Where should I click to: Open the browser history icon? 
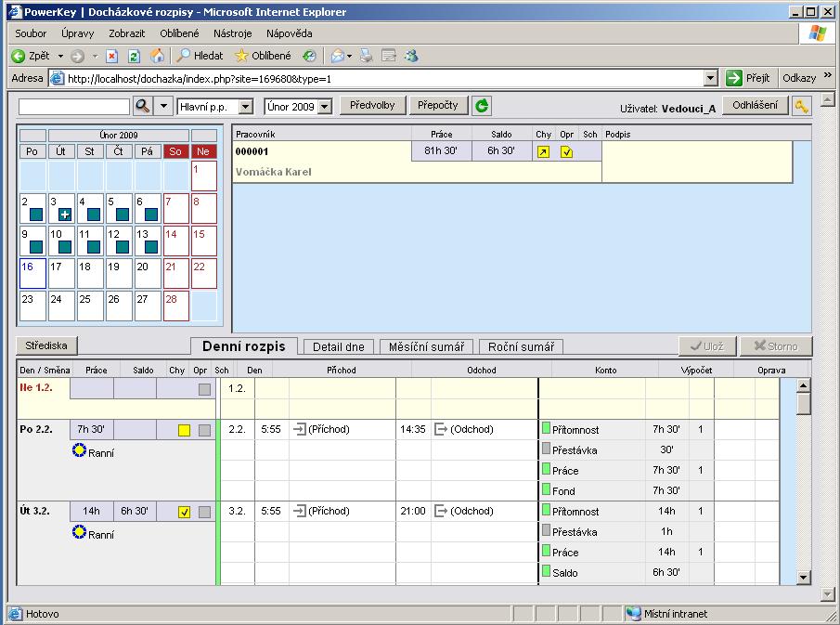[309, 56]
